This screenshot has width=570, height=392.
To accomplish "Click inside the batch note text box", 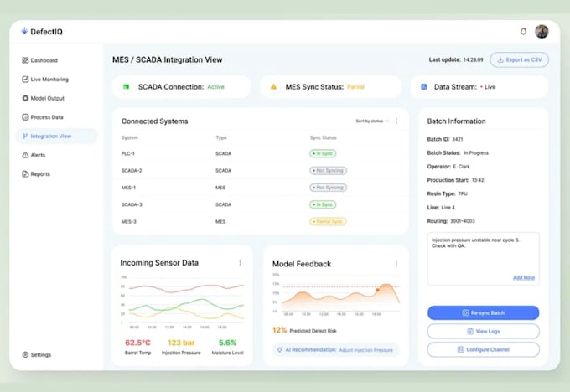I will point(483,259).
